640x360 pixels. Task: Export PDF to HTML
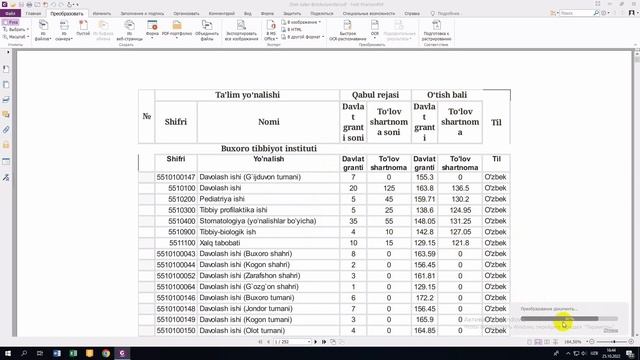(x=291, y=29)
